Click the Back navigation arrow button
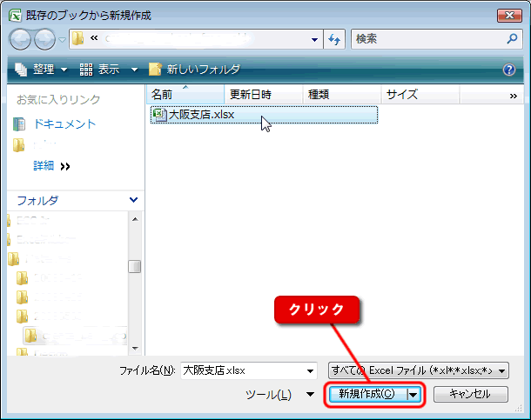The image size is (531, 420). pos(21,39)
